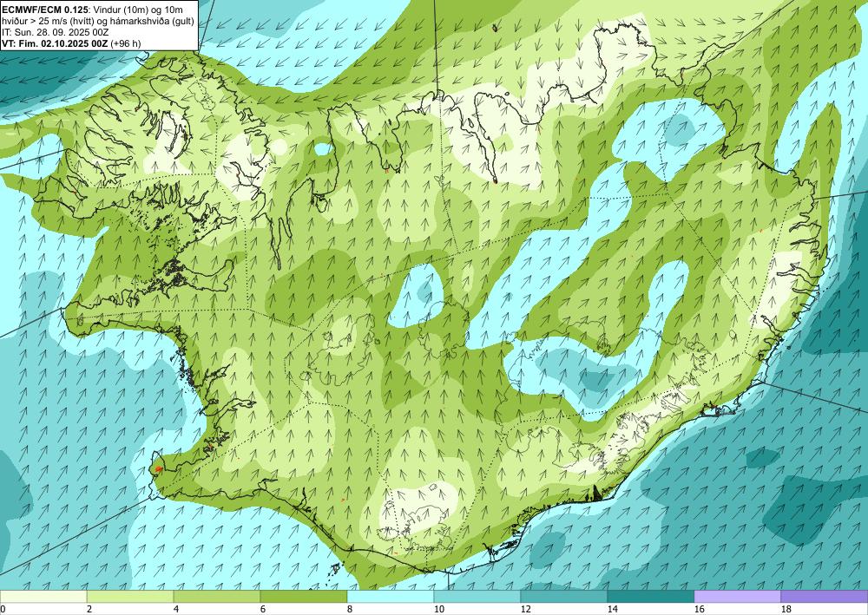Click the legend scale label "14"
The image size is (868, 615).
[x=613, y=610]
